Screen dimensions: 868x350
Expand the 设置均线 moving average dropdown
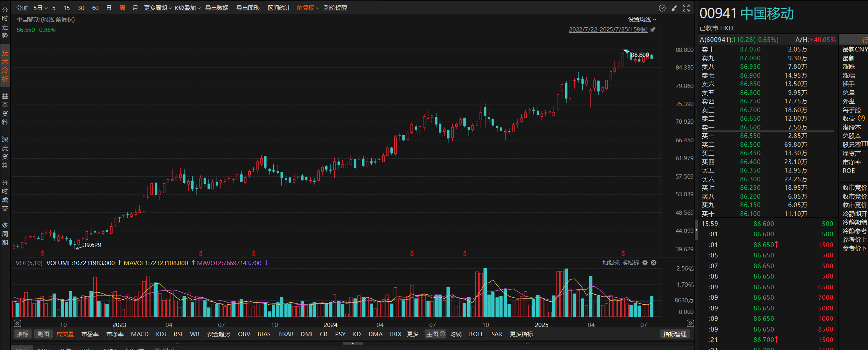[x=642, y=20]
